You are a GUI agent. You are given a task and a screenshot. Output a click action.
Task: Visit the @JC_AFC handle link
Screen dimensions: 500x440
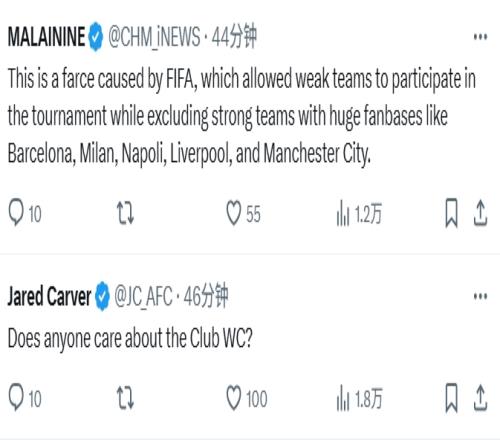coord(143,296)
